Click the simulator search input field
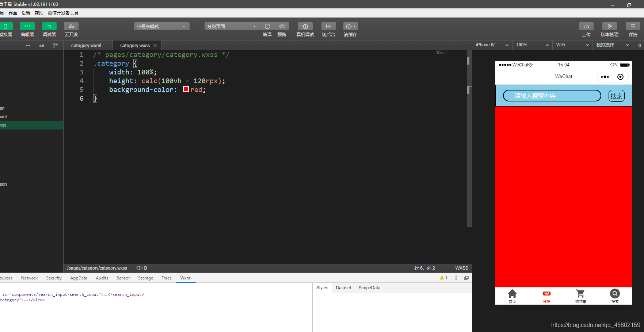This screenshot has width=644, height=332. (552, 96)
